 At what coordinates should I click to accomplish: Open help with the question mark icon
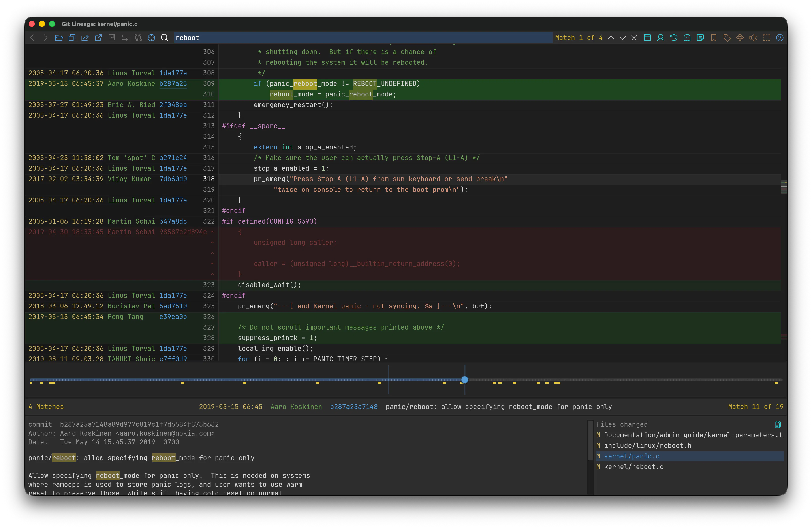[x=780, y=38]
